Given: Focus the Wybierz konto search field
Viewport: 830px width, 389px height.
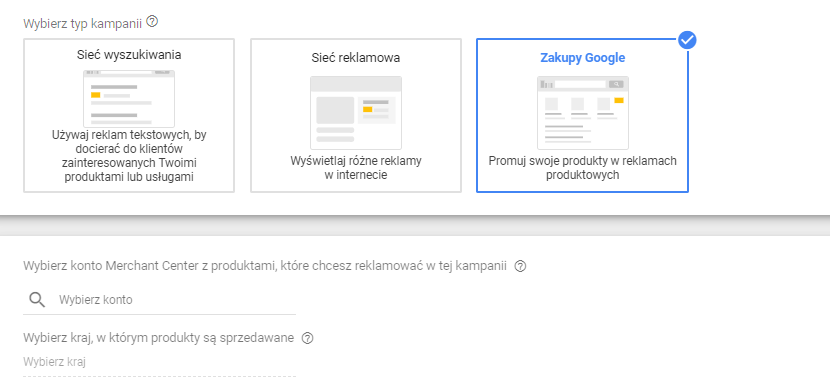Looking at the screenshot, I should 159,300.
